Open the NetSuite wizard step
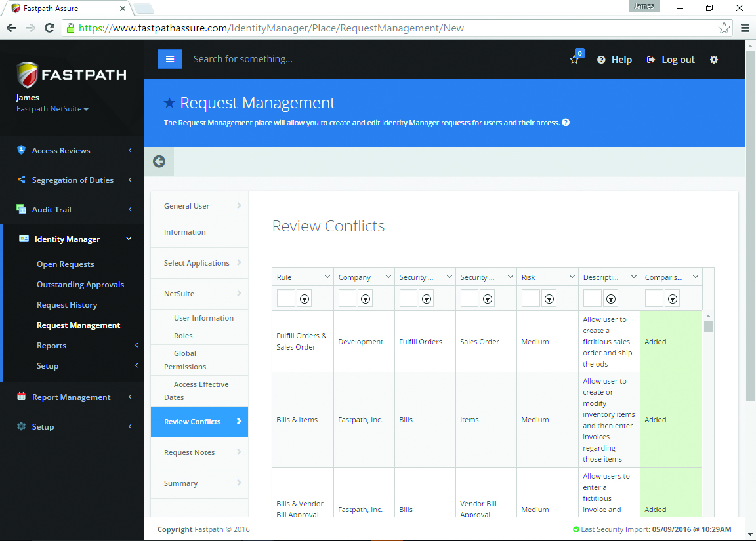The height and width of the screenshot is (541, 756). (199, 294)
